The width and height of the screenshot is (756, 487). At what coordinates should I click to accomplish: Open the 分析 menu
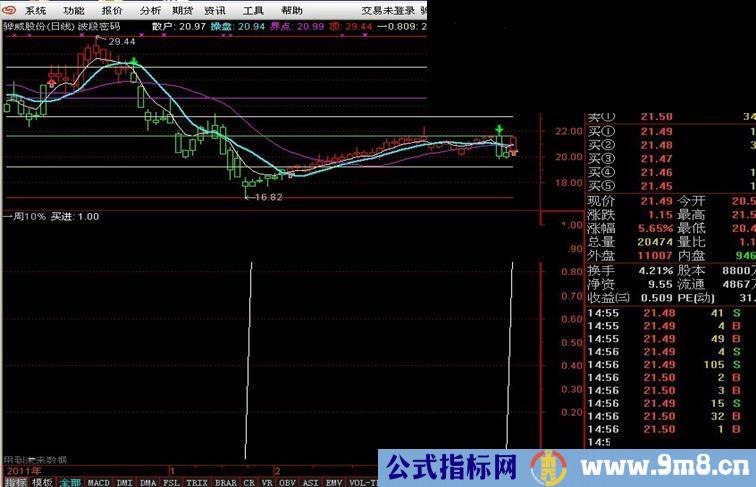point(149,9)
